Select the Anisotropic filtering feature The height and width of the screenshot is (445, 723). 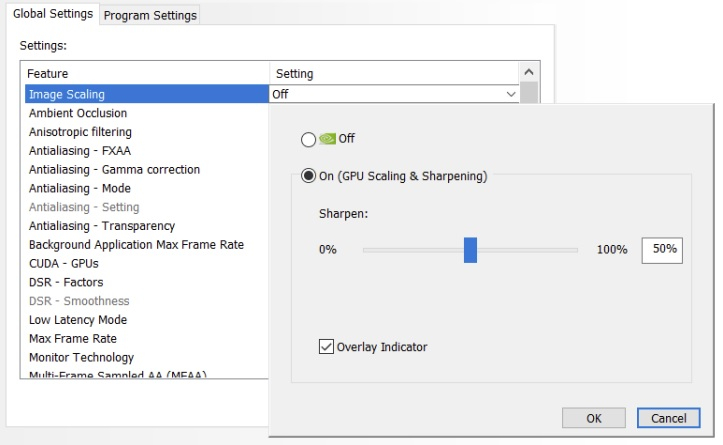(x=80, y=132)
